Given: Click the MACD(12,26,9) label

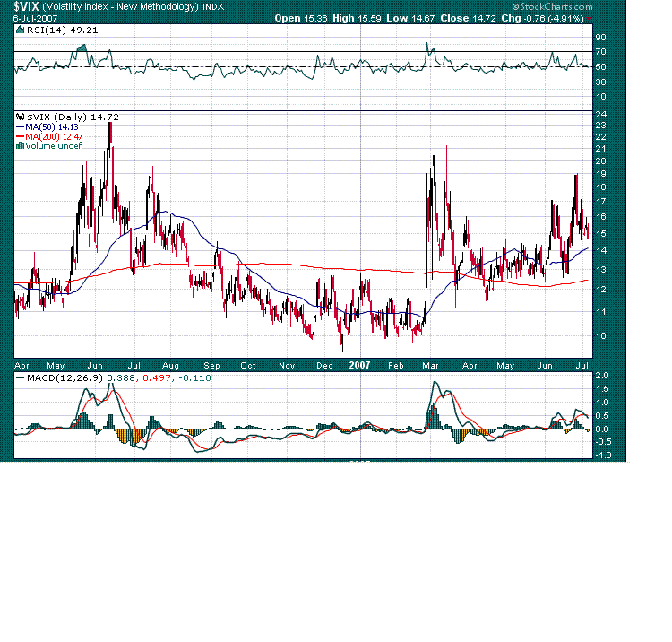Looking at the screenshot, I should pyautogui.click(x=65, y=377).
